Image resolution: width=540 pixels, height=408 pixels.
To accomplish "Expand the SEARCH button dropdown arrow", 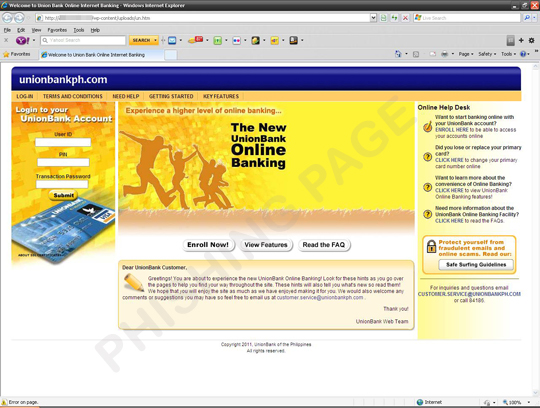I will tap(155, 40).
